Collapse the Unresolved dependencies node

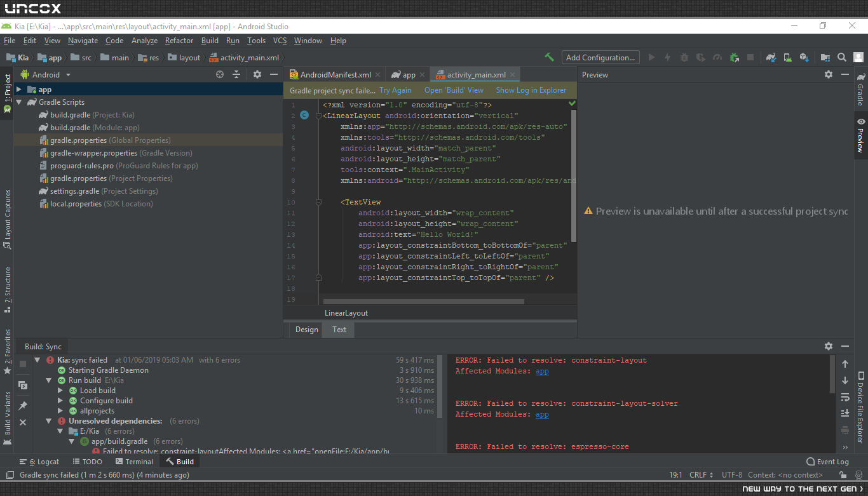click(49, 421)
